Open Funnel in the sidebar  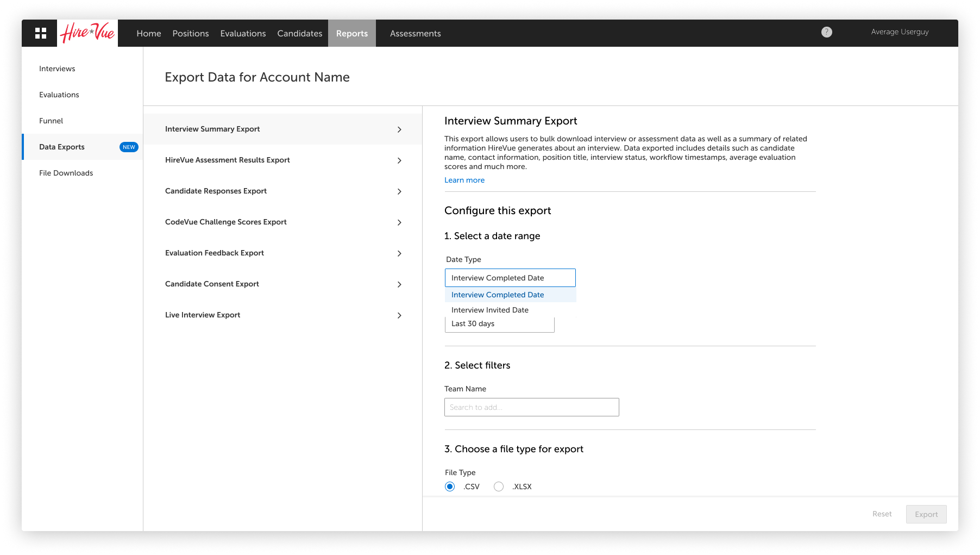click(51, 121)
